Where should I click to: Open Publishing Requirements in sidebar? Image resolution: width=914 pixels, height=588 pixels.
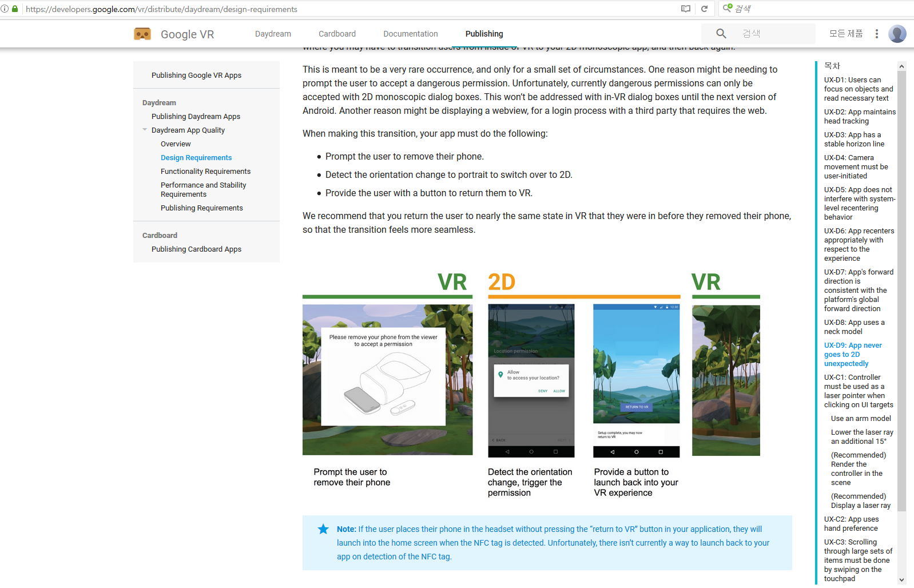point(201,208)
